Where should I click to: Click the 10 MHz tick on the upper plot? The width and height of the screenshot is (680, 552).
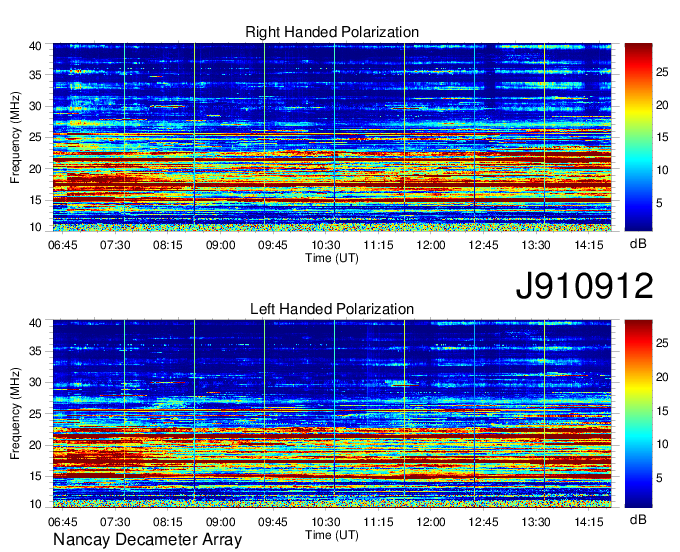coord(35,227)
